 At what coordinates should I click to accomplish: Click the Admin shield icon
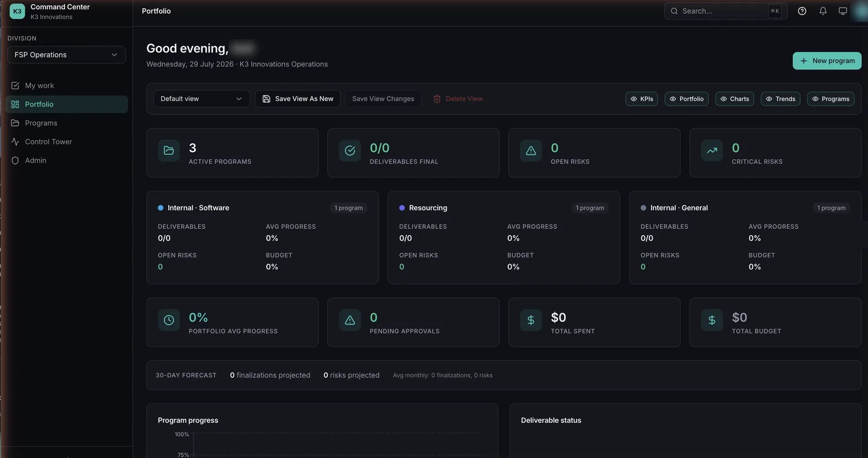click(x=15, y=160)
